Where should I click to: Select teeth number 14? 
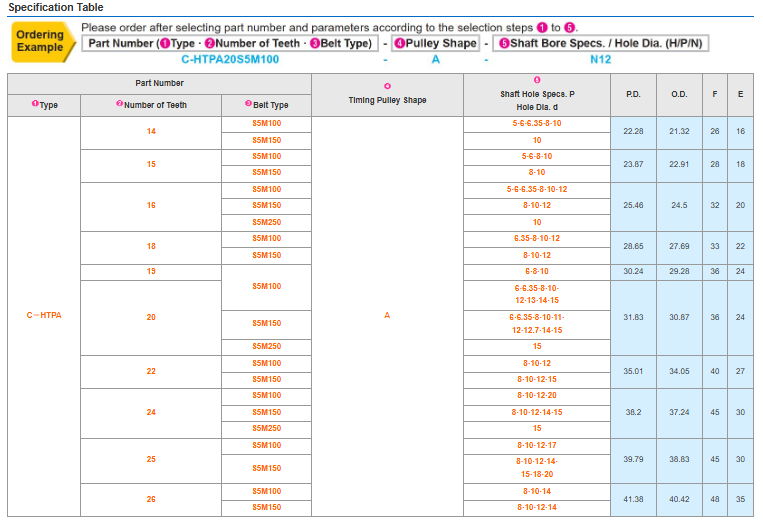[x=151, y=132]
